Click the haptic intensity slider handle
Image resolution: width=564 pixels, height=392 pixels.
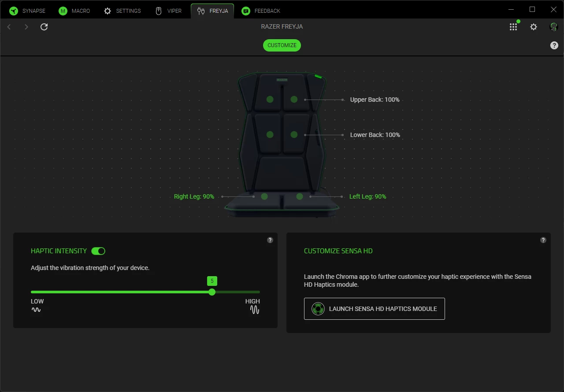[212, 292]
